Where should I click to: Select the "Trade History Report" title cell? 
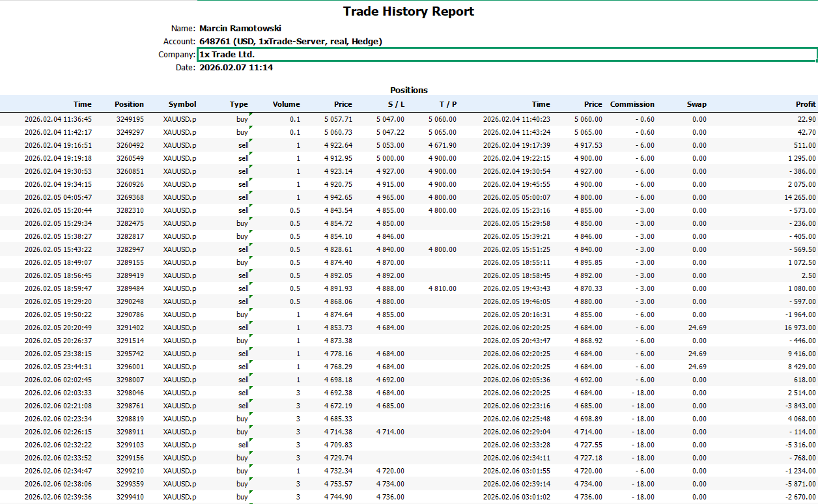click(x=408, y=12)
